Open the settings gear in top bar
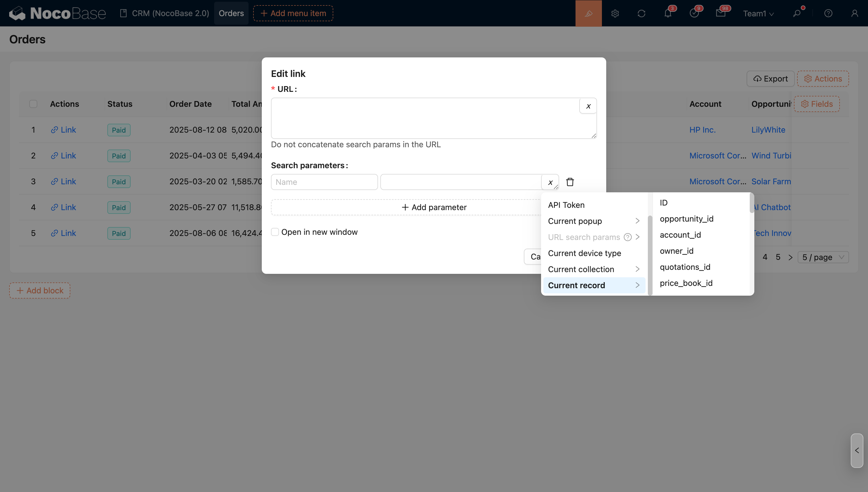Image resolution: width=868 pixels, height=492 pixels. (x=615, y=13)
